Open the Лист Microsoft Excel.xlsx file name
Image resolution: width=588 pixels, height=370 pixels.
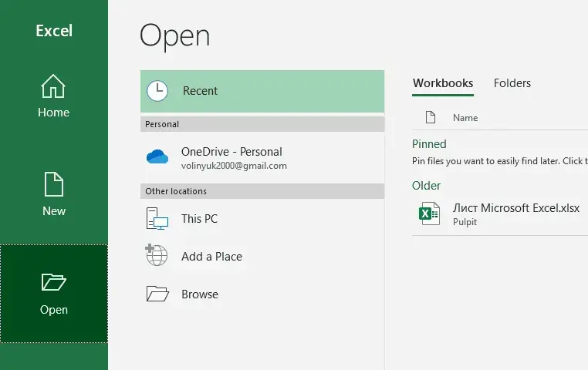point(516,208)
